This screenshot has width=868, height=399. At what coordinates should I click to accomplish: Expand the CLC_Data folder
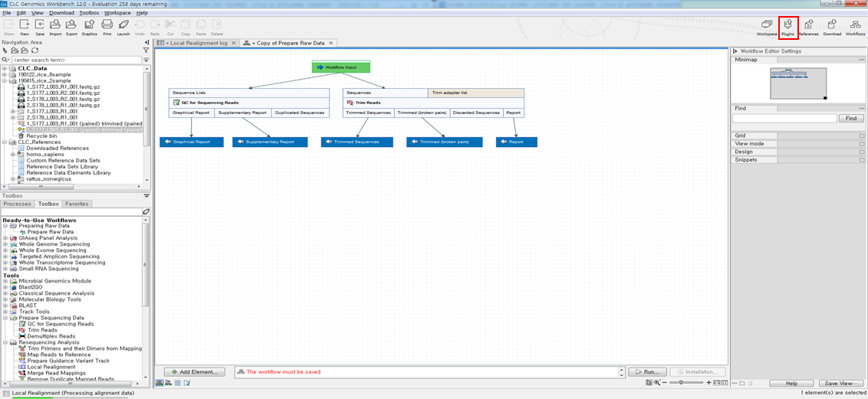pyautogui.click(x=5, y=68)
